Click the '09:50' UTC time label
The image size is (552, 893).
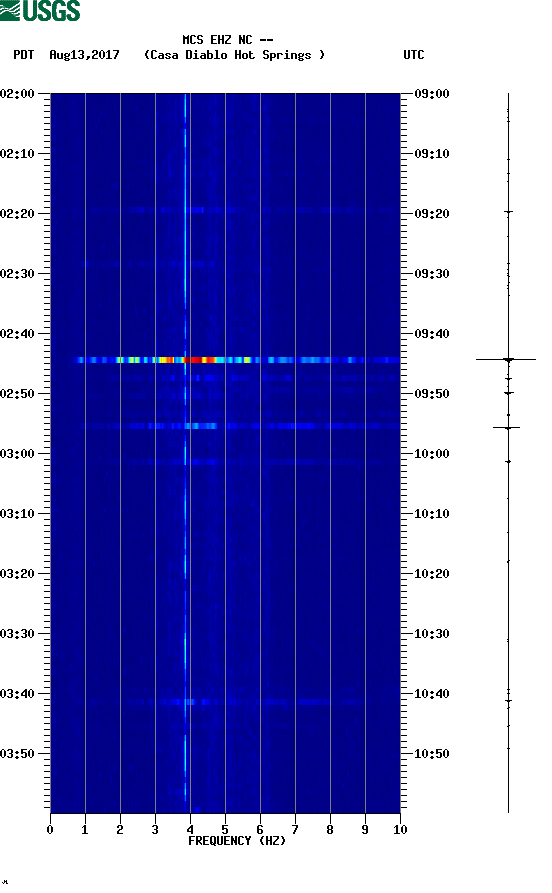(x=432, y=394)
